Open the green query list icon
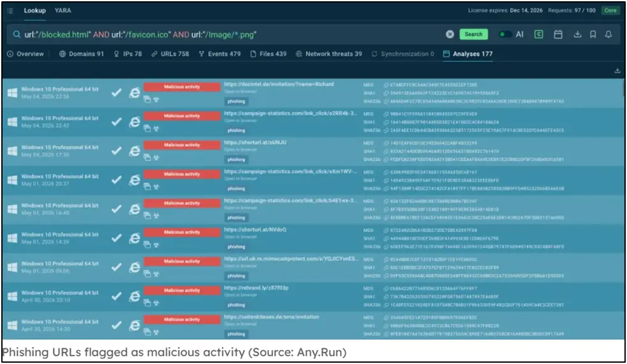The image size is (627, 364). point(538,34)
